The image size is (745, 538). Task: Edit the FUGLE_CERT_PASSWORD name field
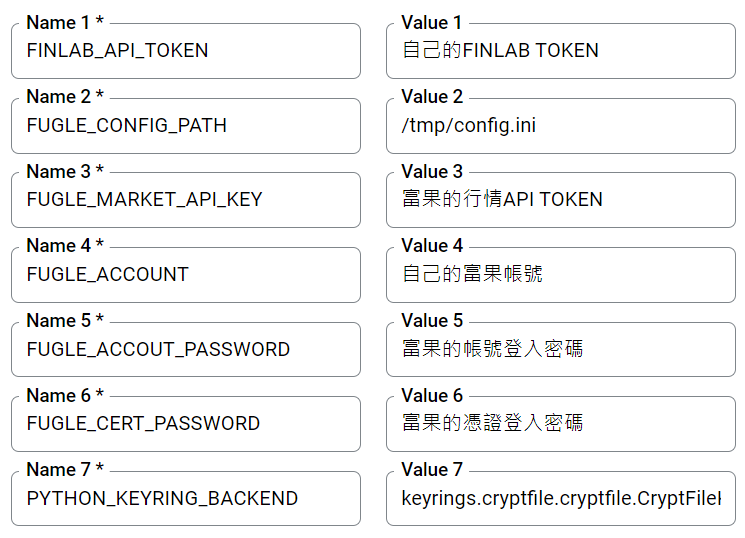click(185, 424)
